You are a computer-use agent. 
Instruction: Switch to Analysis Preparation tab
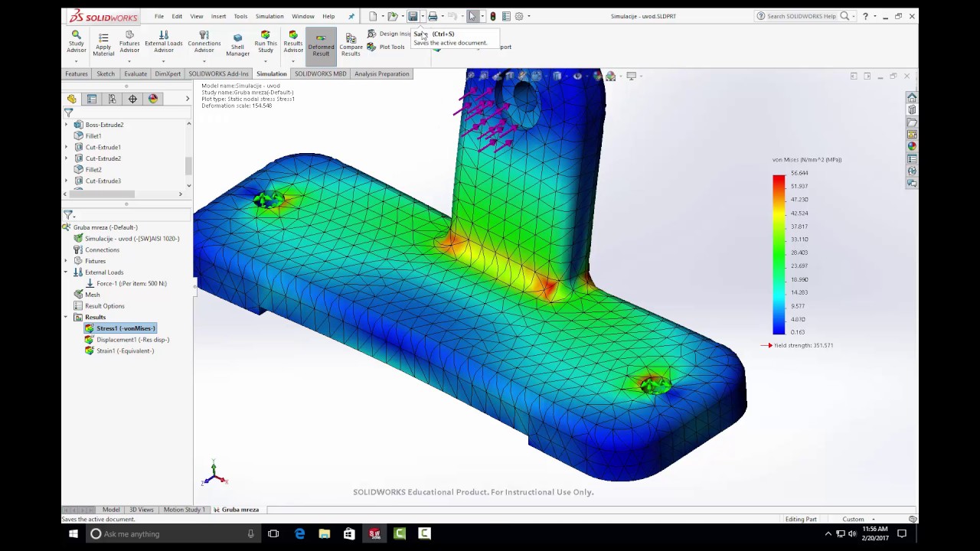click(x=382, y=73)
